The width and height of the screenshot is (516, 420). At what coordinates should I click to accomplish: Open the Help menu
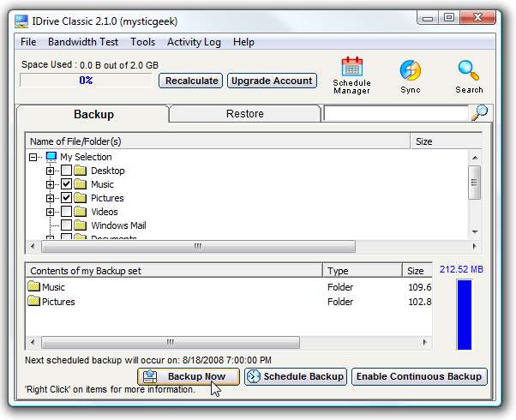pyautogui.click(x=243, y=42)
